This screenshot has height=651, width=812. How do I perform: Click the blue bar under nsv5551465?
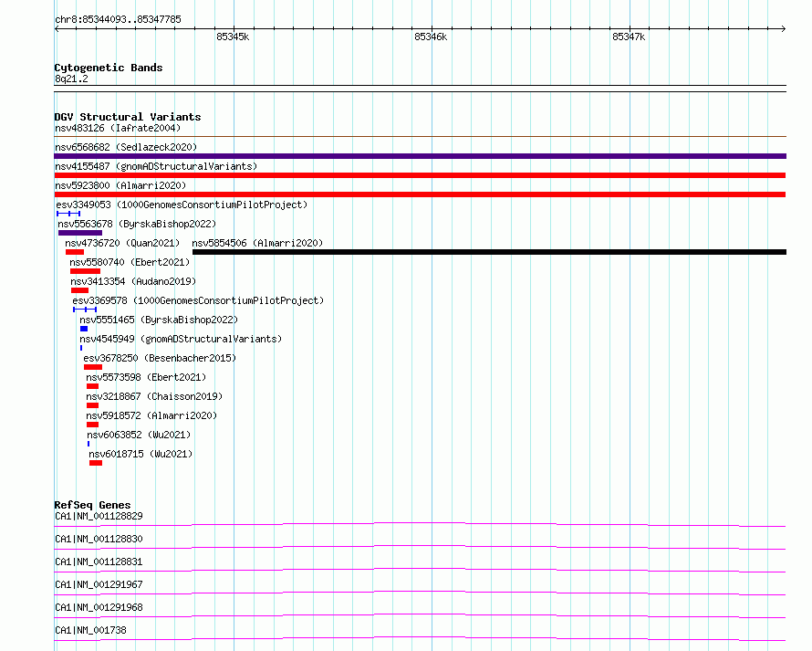point(84,329)
